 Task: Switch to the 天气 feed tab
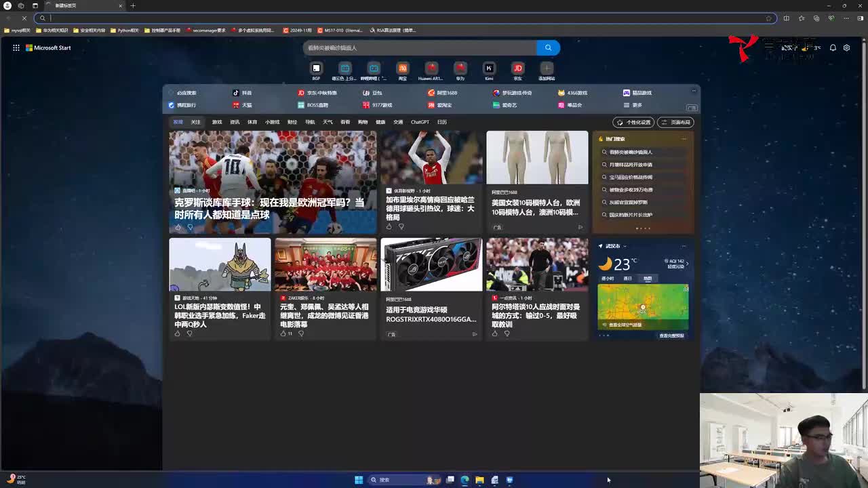(328, 122)
